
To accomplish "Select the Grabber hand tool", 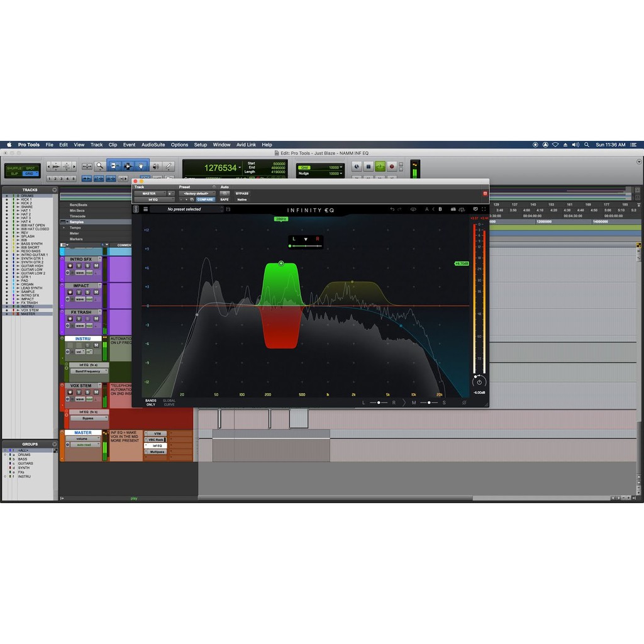I will 141,166.
